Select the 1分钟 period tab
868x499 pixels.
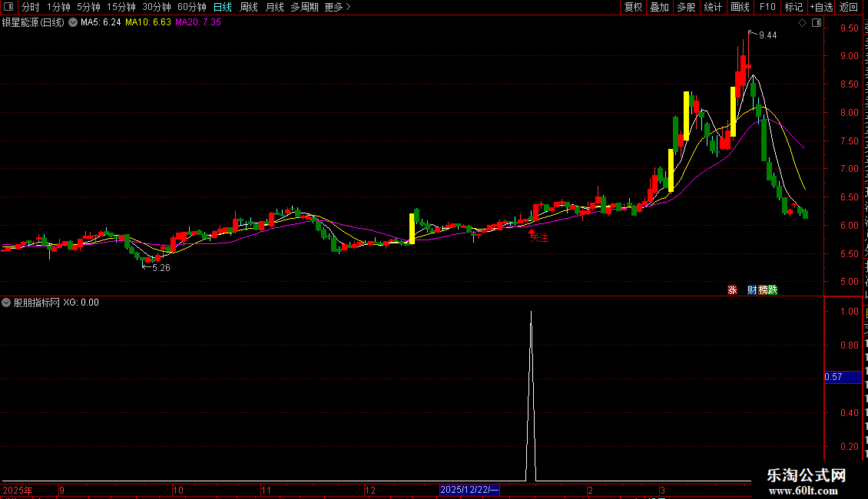point(58,7)
